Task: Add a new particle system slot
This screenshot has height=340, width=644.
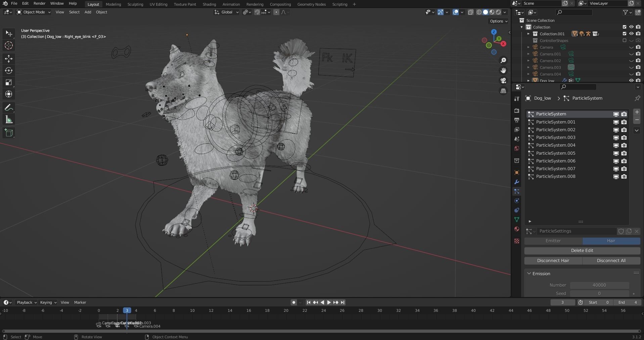Action: click(x=637, y=112)
